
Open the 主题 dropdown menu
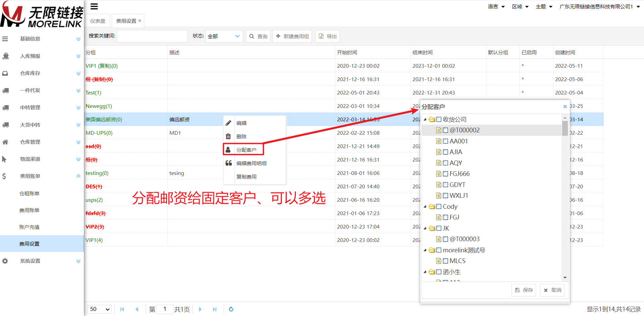point(544,7)
